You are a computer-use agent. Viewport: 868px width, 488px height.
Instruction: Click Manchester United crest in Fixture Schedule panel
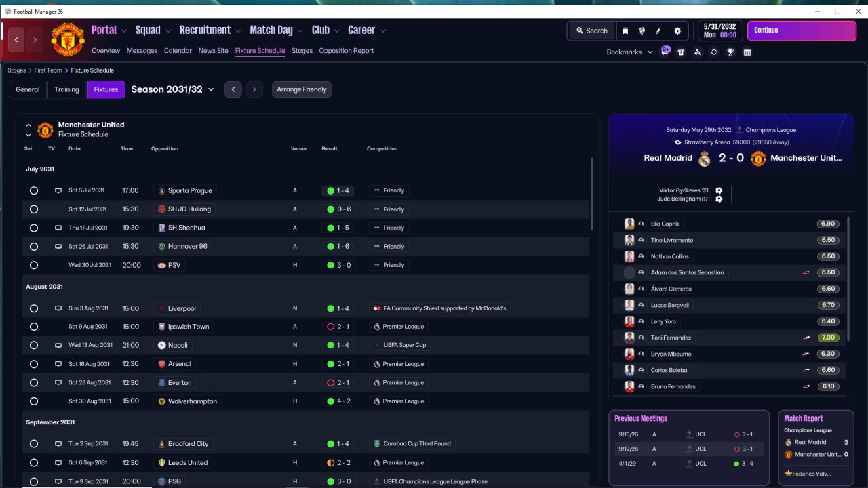(45, 129)
